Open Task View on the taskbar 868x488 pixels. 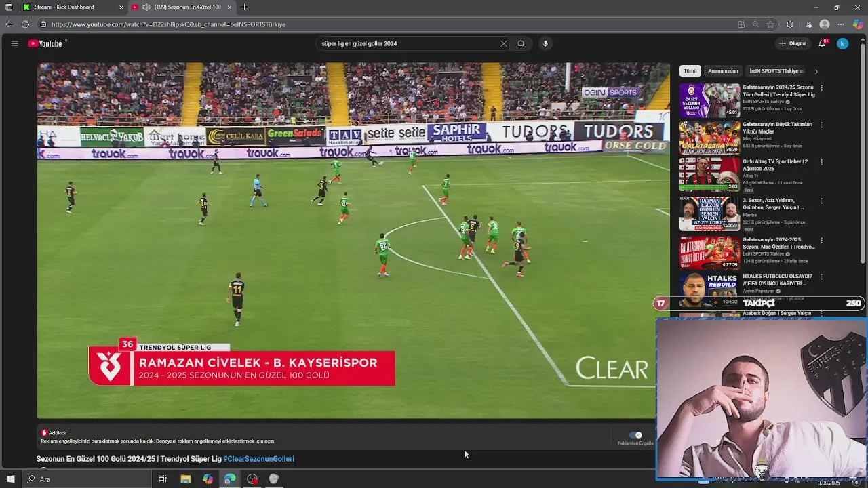coord(163,479)
